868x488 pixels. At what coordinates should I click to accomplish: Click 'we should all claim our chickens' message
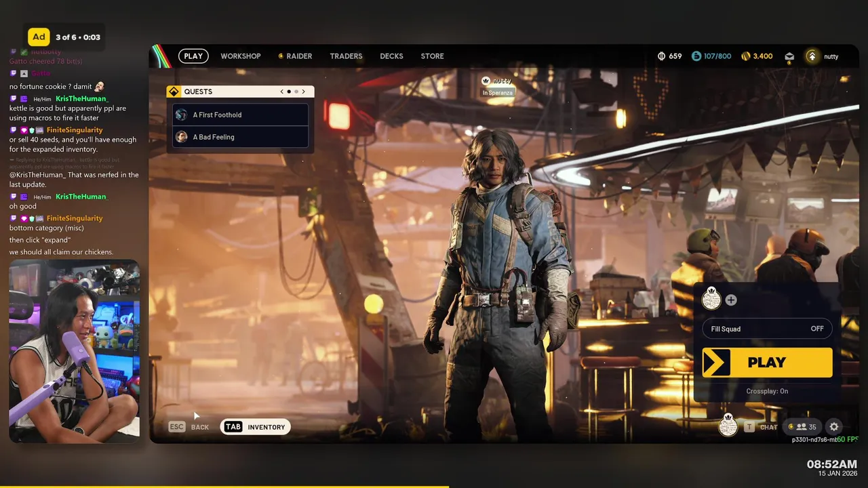[x=61, y=252]
